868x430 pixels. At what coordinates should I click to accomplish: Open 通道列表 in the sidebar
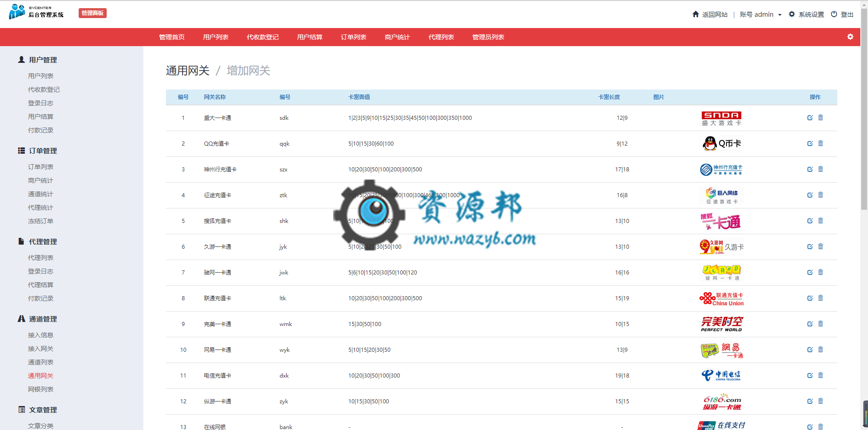(x=41, y=362)
